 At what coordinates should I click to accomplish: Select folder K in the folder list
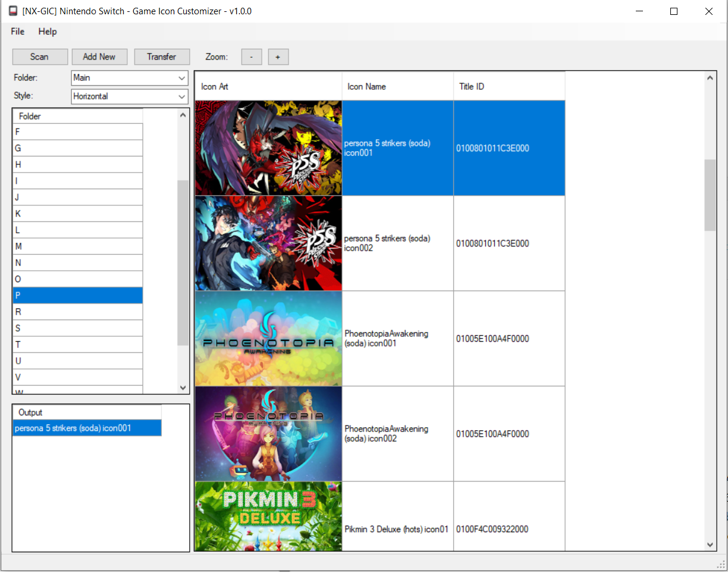[x=78, y=214]
